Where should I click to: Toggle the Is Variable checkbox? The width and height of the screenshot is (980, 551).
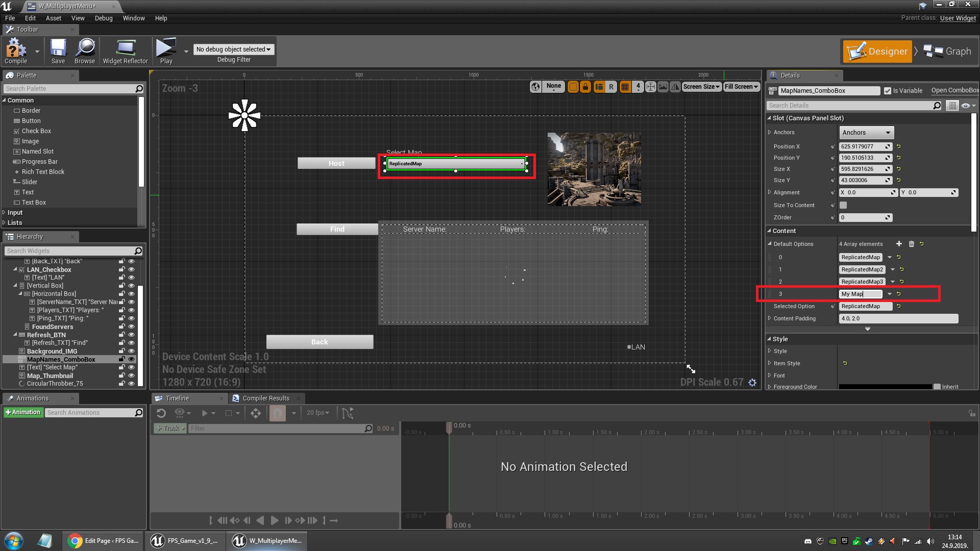888,91
